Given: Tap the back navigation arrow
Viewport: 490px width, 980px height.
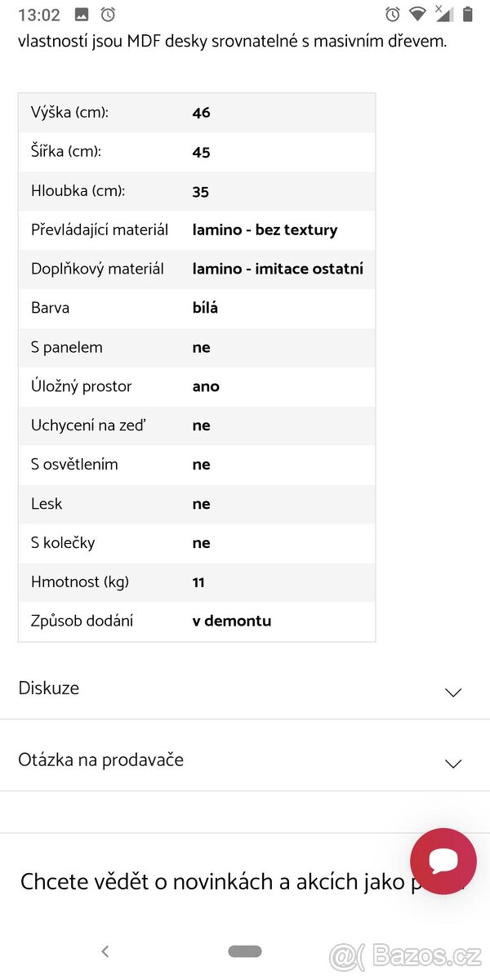Looking at the screenshot, I should (105, 951).
